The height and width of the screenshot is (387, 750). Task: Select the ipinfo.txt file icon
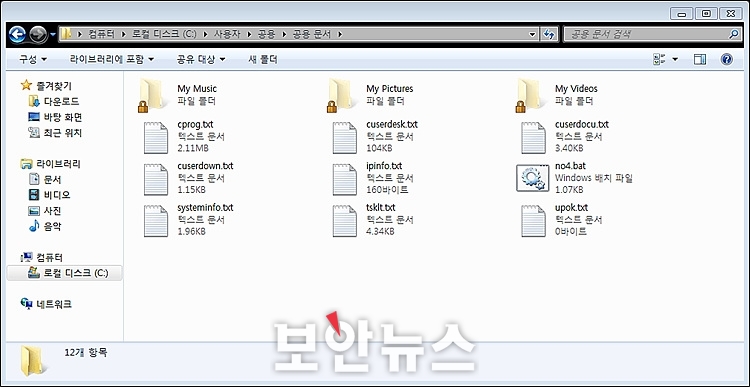(x=344, y=179)
